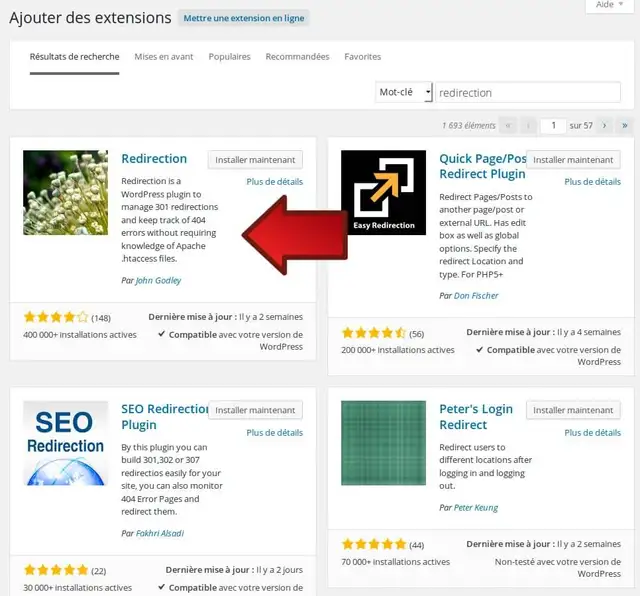Click the Redirection star rating (148)
640x596 pixels.
(56, 317)
